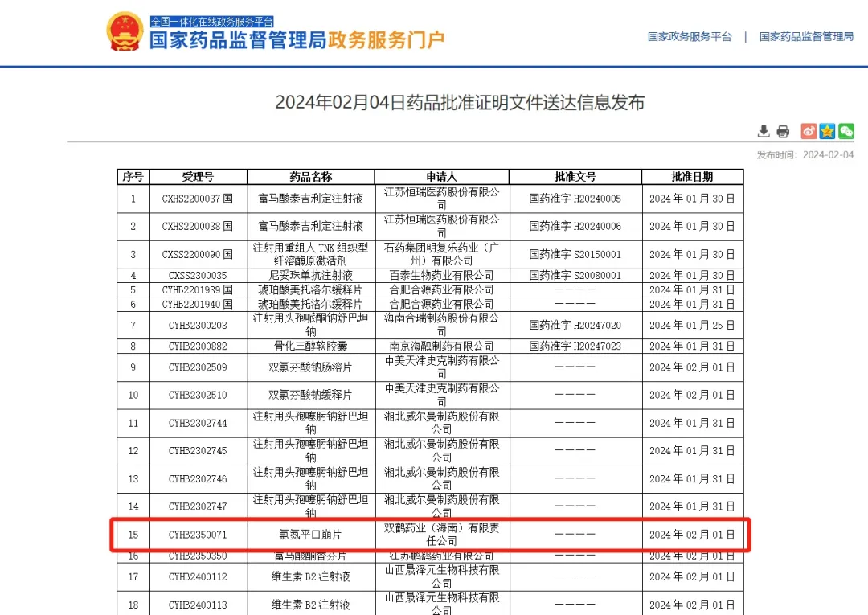
Task: Share to Weibo icon
Action: [809, 131]
